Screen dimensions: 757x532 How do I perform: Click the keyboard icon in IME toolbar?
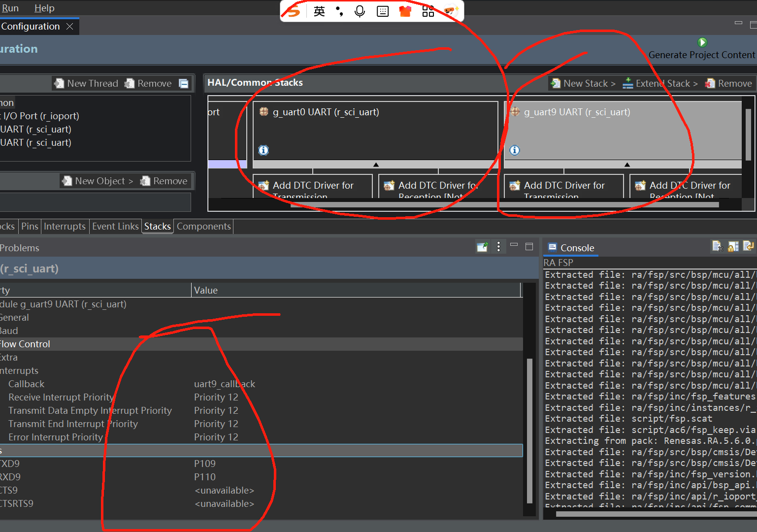tap(383, 11)
